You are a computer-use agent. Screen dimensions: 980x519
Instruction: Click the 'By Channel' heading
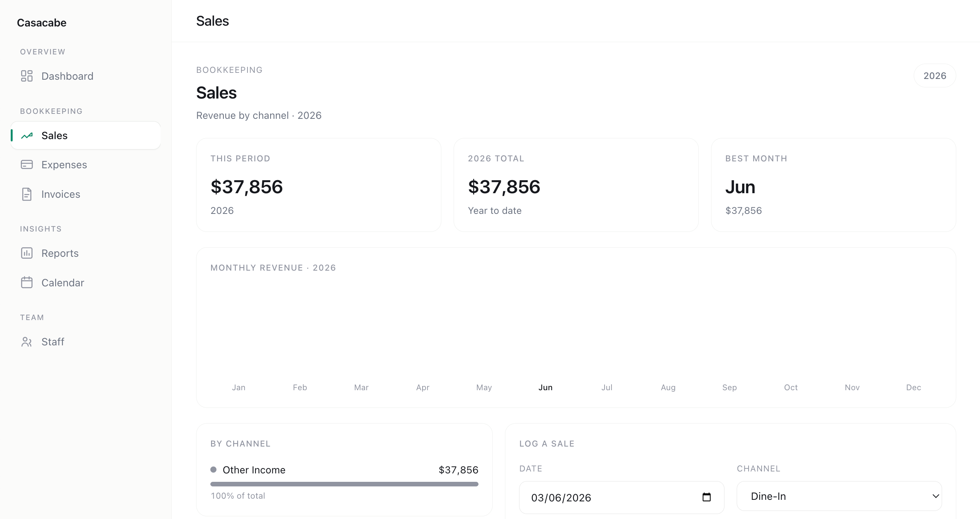(x=241, y=443)
